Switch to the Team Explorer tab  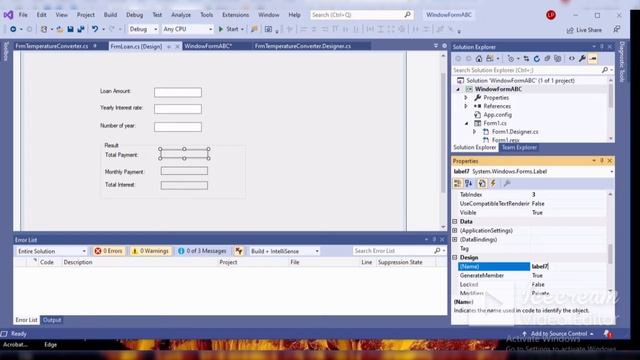[519, 147]
